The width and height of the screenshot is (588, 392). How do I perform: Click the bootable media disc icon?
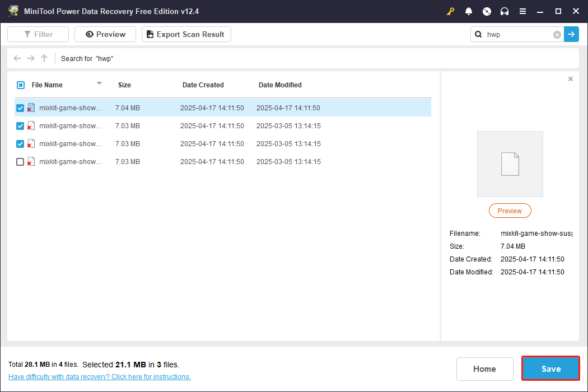(487, 11)
